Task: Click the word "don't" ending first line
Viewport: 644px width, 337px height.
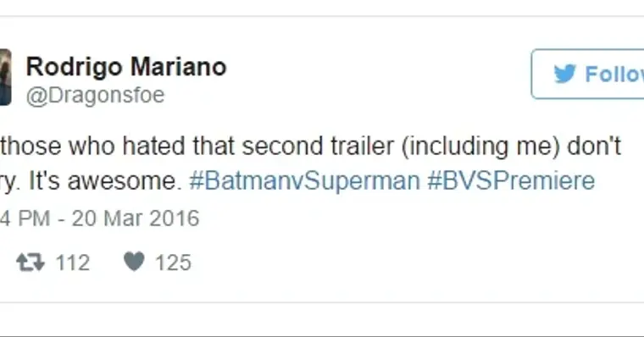Action: [x=594, y=146]
